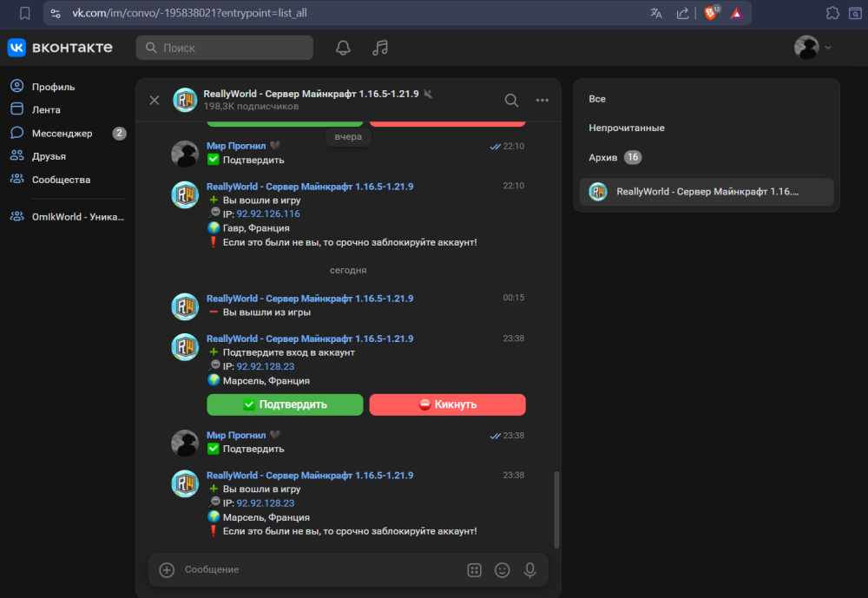
Task: Click the search field Поиск
Action: click(x=224, y=48)
